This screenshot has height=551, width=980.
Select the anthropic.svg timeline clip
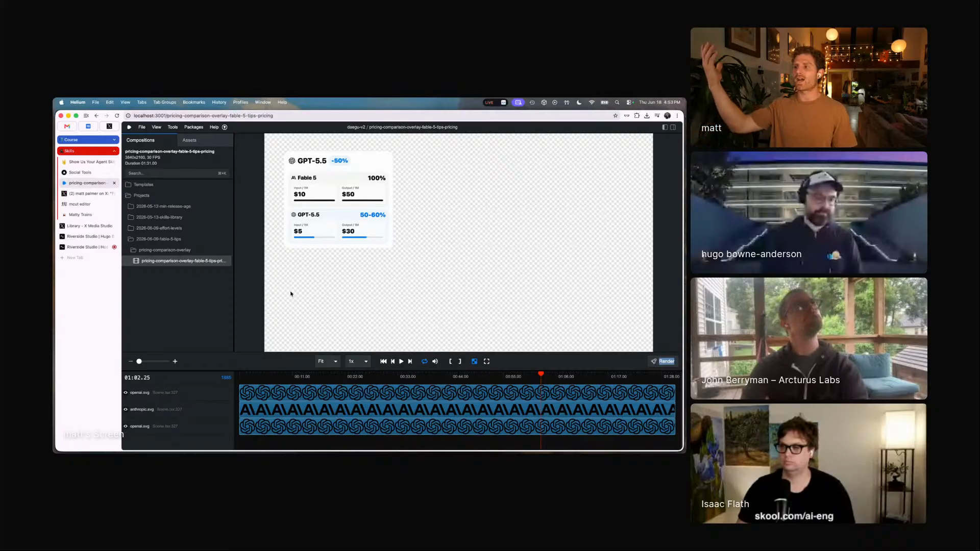click(457, 409)
